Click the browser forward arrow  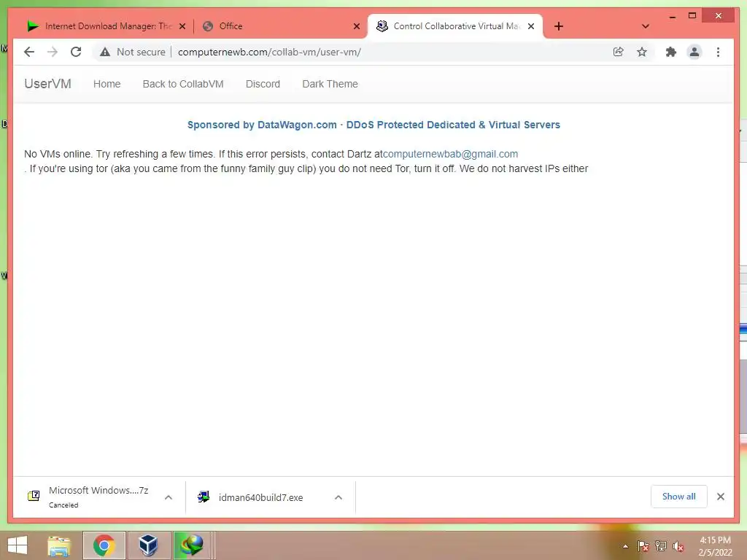pos(53,52)
